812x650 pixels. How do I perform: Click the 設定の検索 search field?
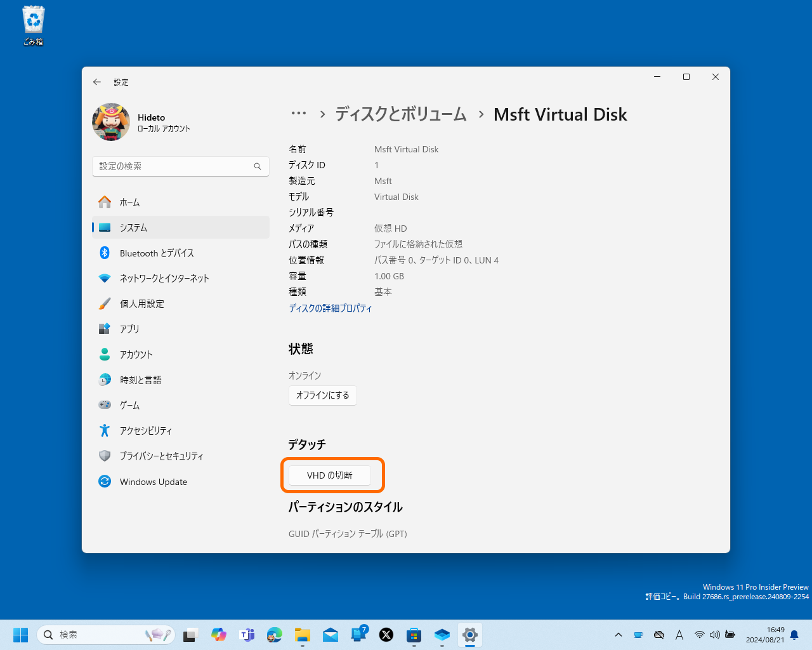[x=181, y=166]
